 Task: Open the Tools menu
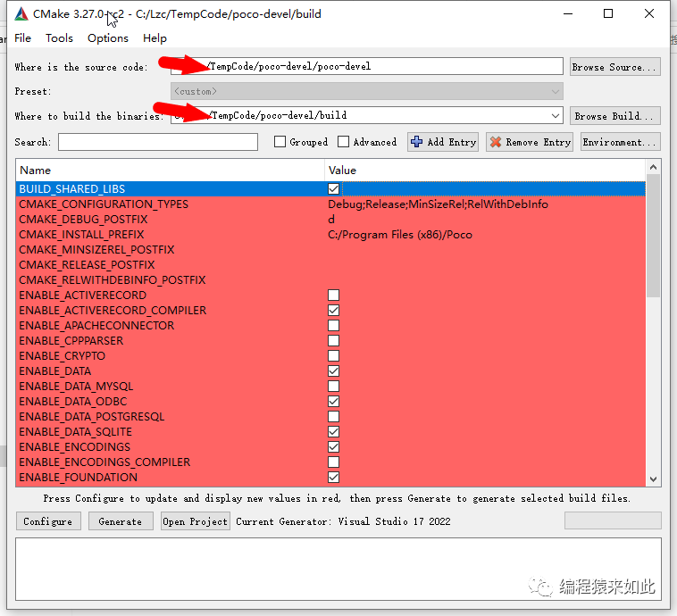[x=59, y=38]
